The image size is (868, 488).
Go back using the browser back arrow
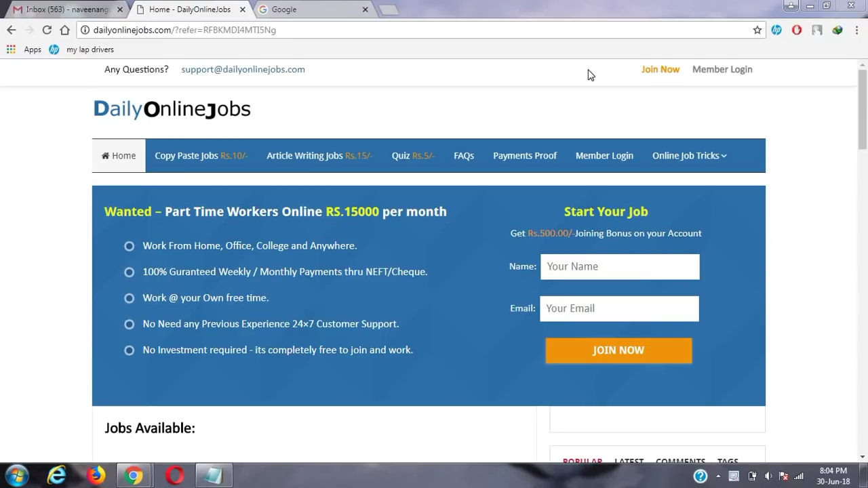pyautogui.click(x=11, y=30)
